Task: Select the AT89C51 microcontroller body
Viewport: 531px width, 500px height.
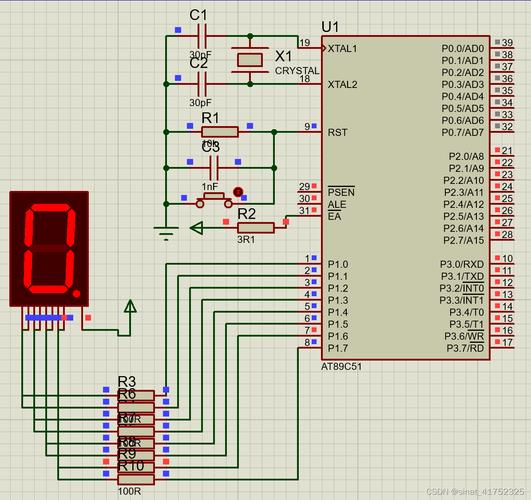Action: tap(406, 197)
